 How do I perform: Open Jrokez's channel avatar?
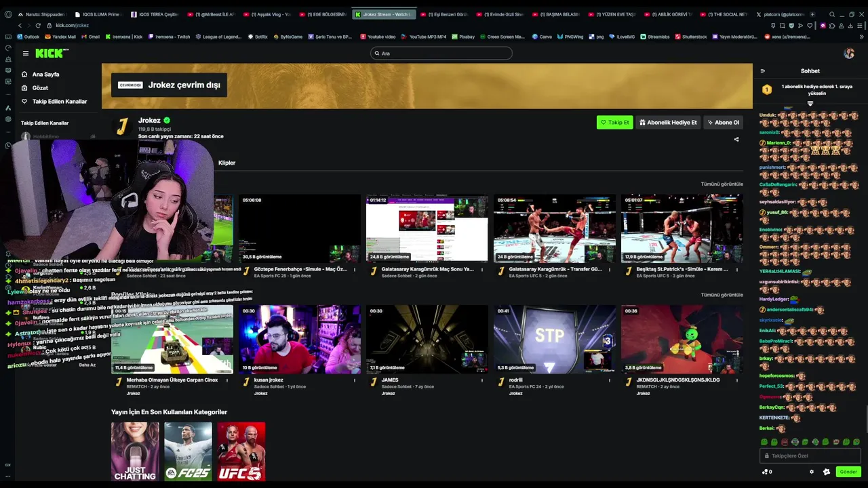coord(122,127)
